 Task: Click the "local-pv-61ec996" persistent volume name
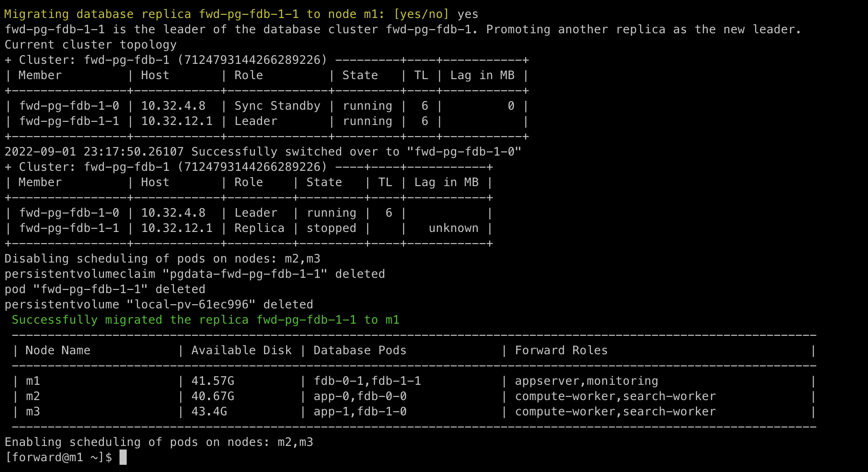(x=191, y=304)
